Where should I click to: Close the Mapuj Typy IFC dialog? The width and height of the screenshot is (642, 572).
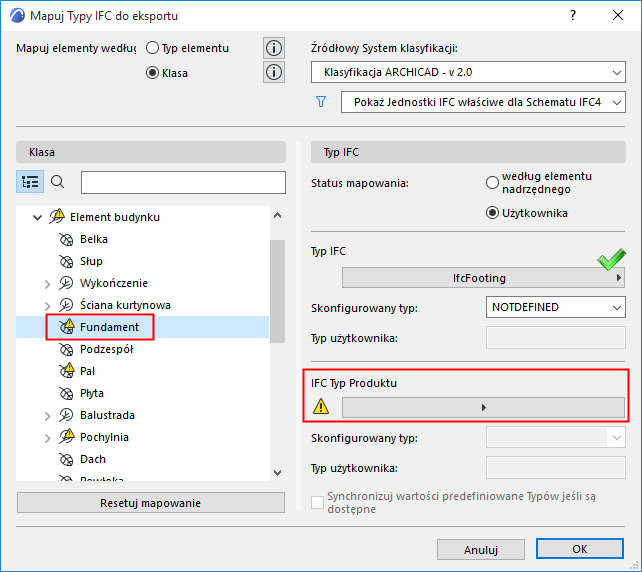click(618, 16)
